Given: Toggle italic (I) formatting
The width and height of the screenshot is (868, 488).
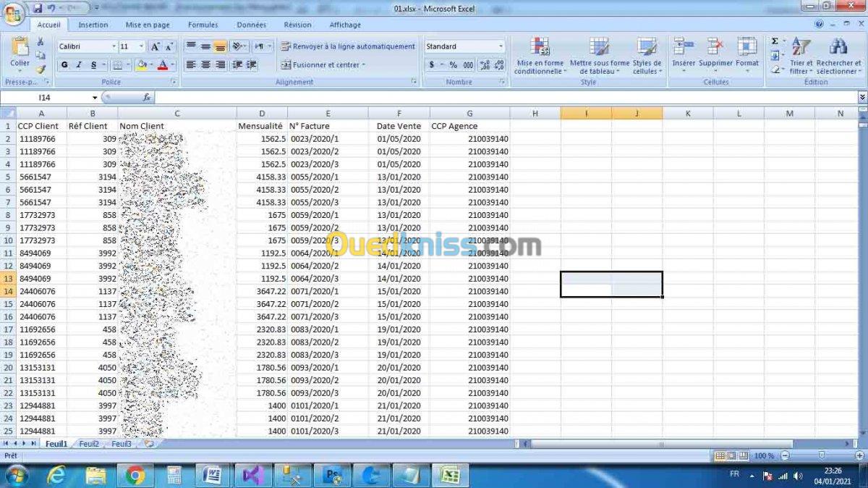Looking at the screenshot, I should tap(80, 65).
